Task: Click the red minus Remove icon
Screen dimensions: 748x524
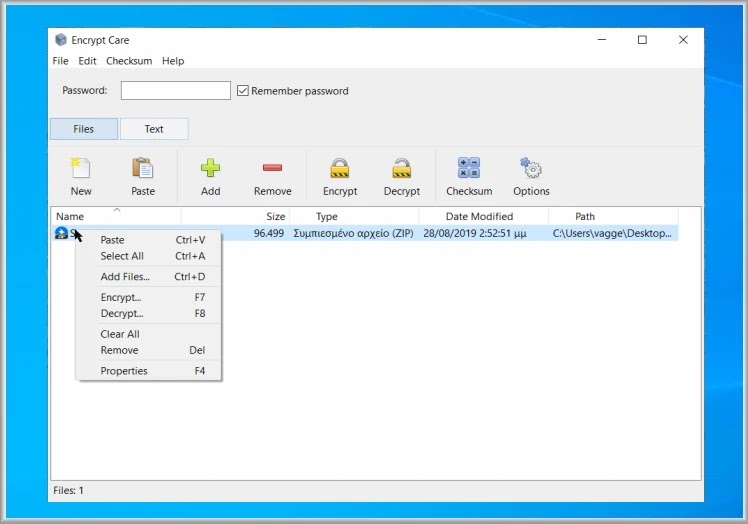Action: tap(272, 168)
